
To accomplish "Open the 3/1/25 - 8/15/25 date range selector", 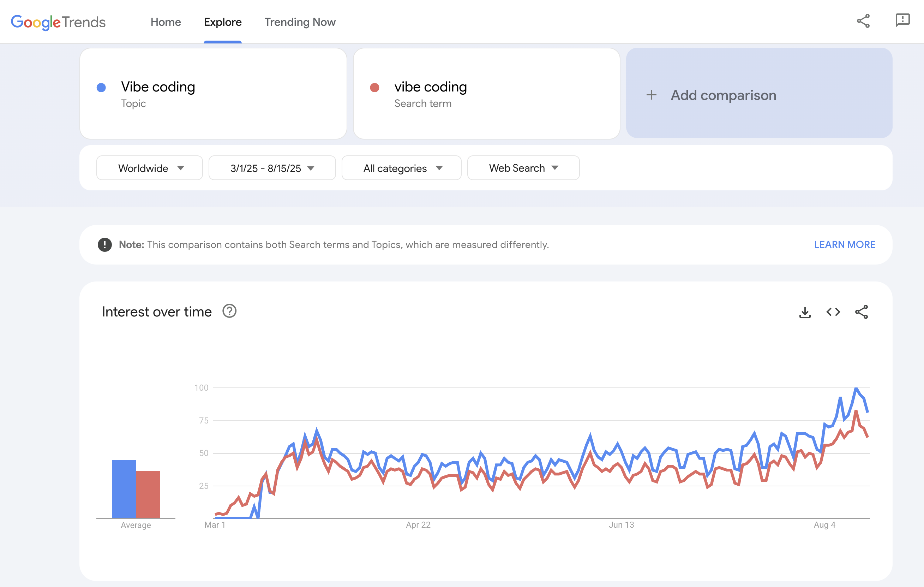I will [x=272, y=168].
